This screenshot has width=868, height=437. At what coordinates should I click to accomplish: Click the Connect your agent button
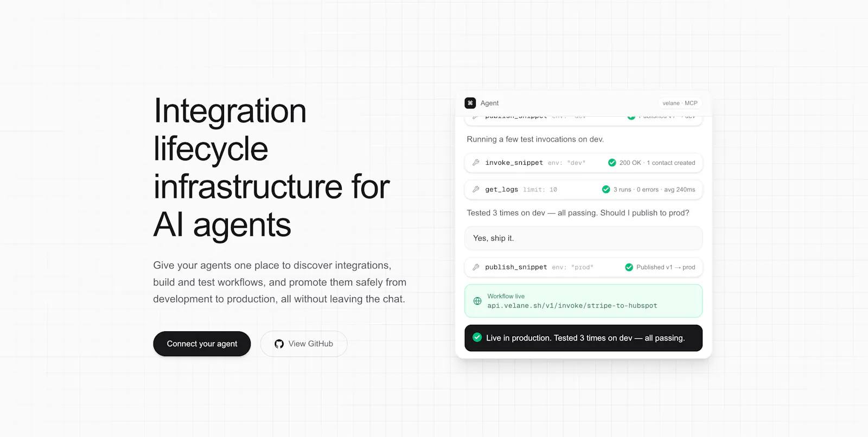202,344
